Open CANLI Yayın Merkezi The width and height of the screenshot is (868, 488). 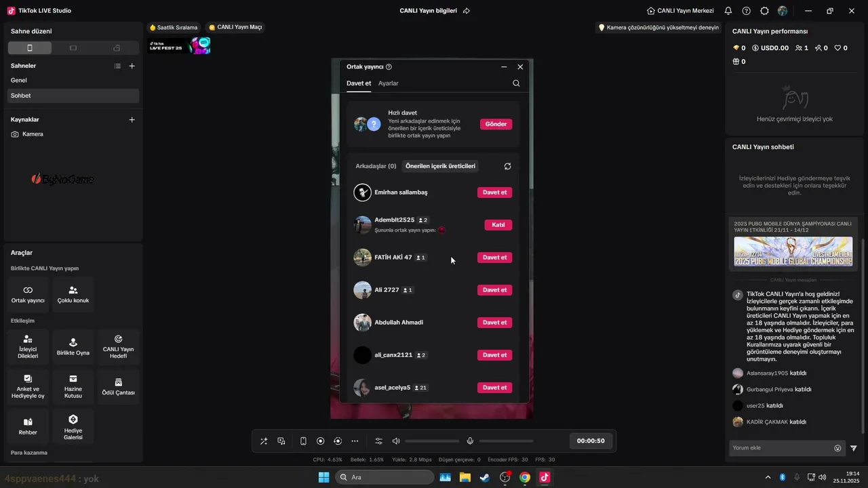click(x=680, y=11)
